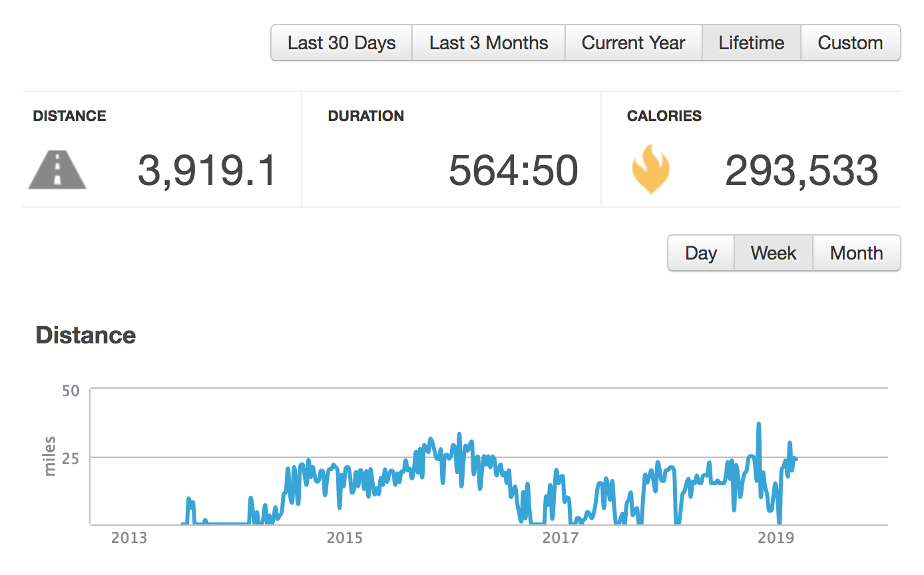The width and height of the screenshot is (924, 575).
Task: Click the calories total 293,533
Action: 802,170
